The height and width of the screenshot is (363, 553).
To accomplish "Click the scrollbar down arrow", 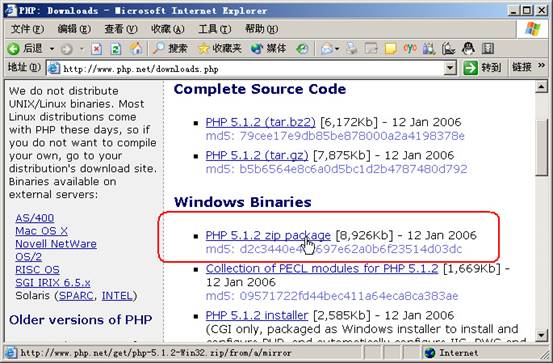I will (541, 335).
